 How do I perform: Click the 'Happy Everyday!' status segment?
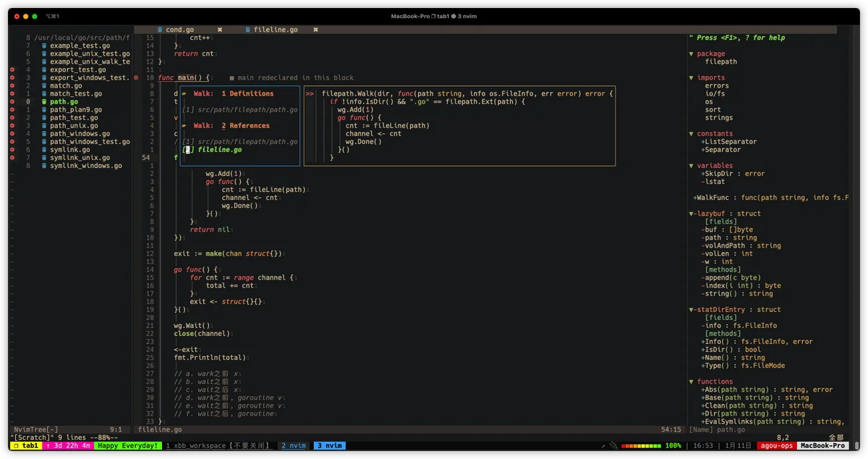127,446
